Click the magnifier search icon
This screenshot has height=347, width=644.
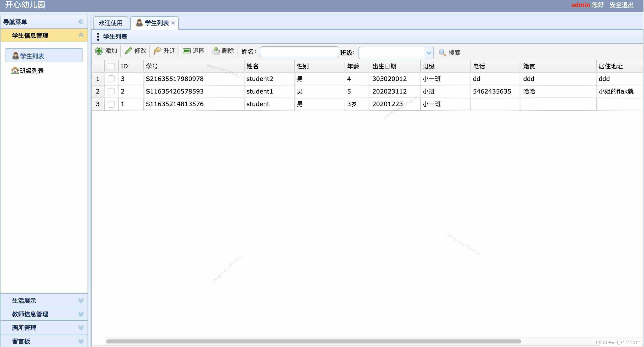(x=442, y=53)
